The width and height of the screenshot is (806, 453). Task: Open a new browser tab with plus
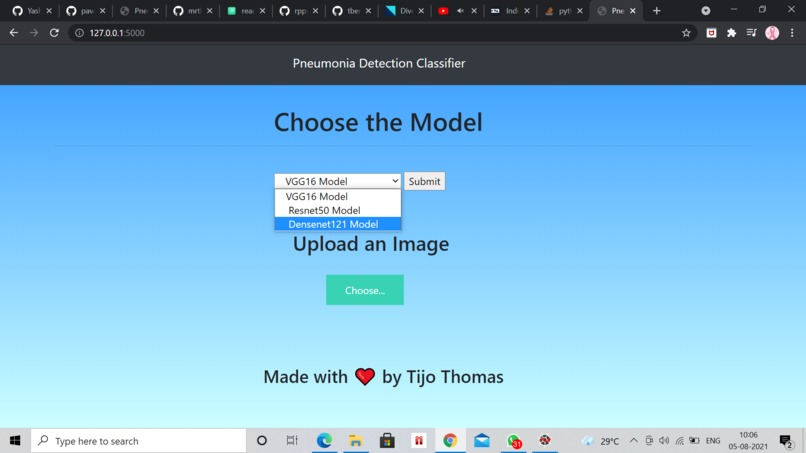(656, 11)
